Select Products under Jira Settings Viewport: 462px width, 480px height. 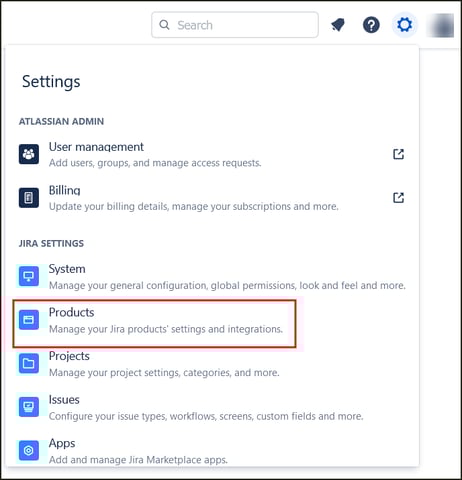154,323
